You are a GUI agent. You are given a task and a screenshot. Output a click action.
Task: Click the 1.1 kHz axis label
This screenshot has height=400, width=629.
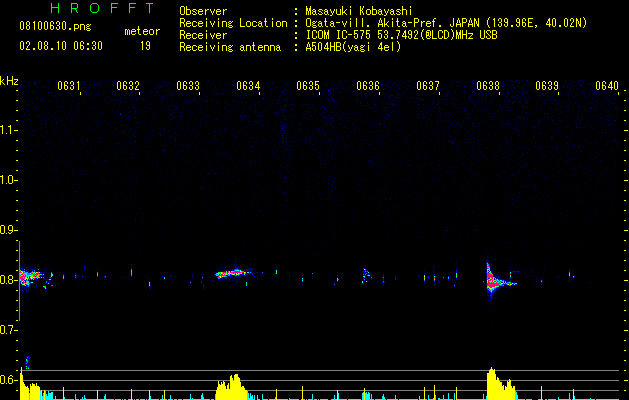pyautogui.click(x=7, y=130)
